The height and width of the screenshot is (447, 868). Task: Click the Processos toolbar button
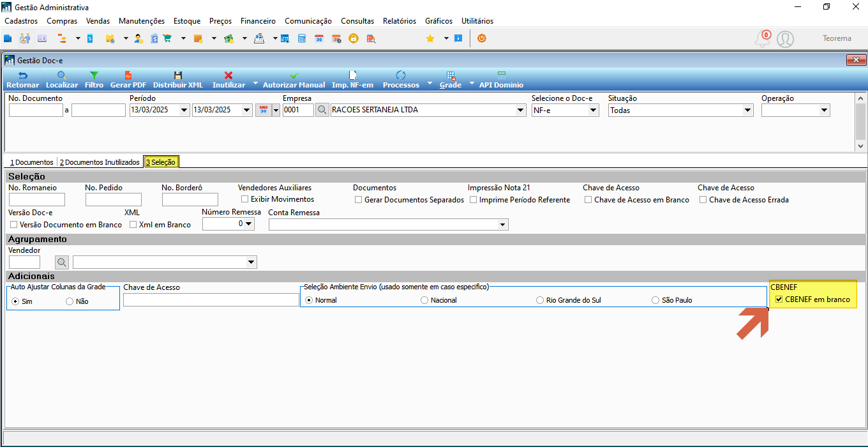[401, 80]
